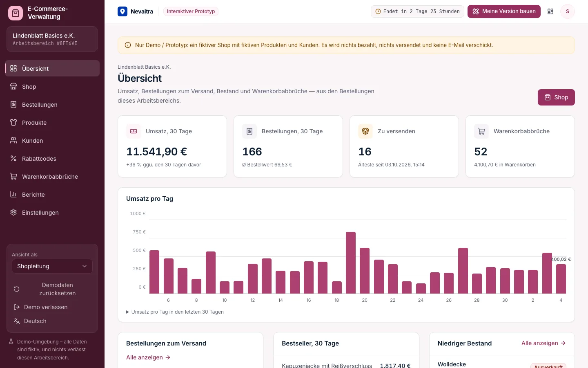Click gear icon next to Einstellungen
The height and width of the screenshot is (368, 588).
point(13,212)
